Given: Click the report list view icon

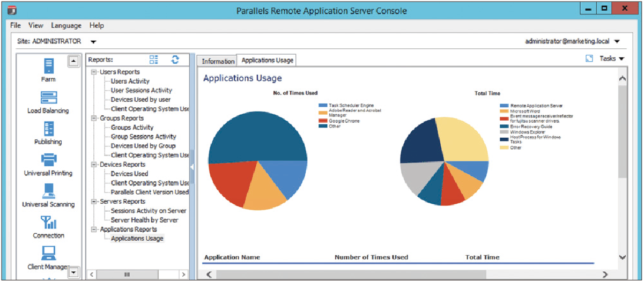Looking at the screenshot, I should tap(154, 60).
